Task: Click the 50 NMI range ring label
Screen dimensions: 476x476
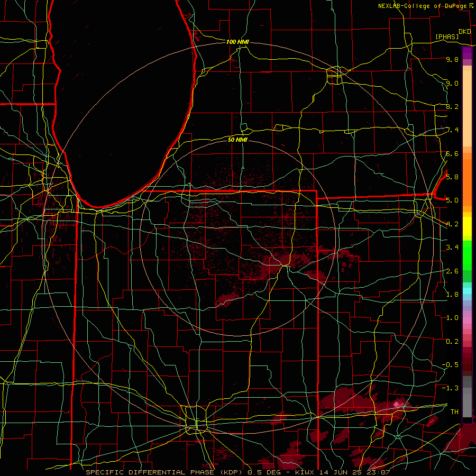Action: coord(237,140)
